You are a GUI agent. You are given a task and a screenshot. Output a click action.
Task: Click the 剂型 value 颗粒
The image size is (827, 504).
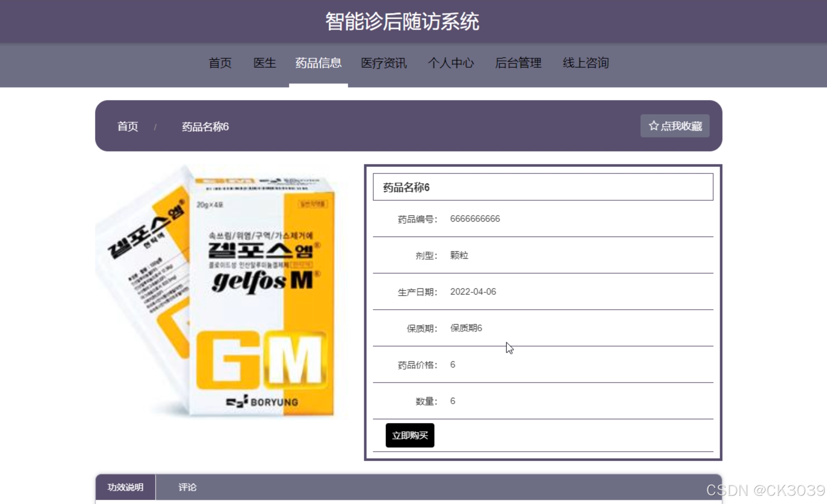pos(459,255)
